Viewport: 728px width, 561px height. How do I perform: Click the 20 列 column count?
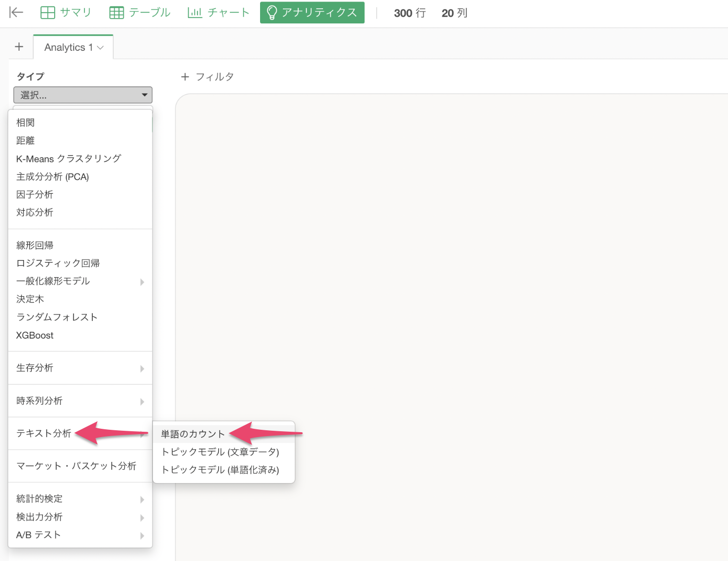point(455,13)
